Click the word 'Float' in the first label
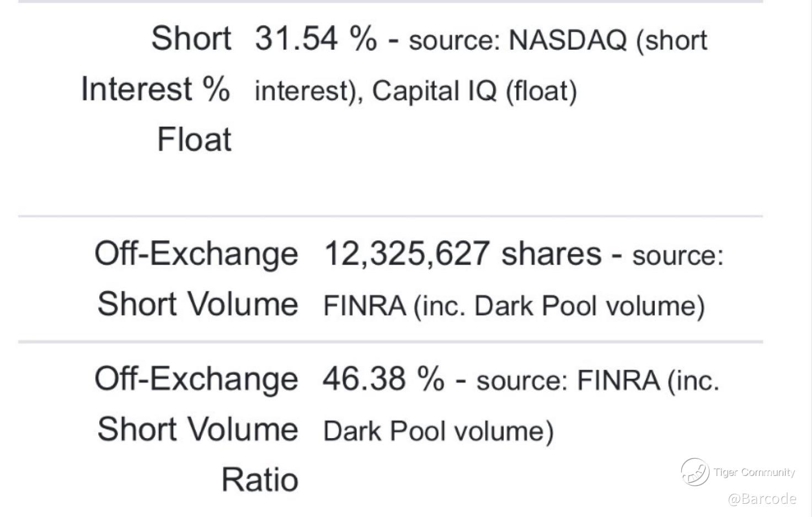The width and height of the screenshot is (812, 517). (194, 139)
